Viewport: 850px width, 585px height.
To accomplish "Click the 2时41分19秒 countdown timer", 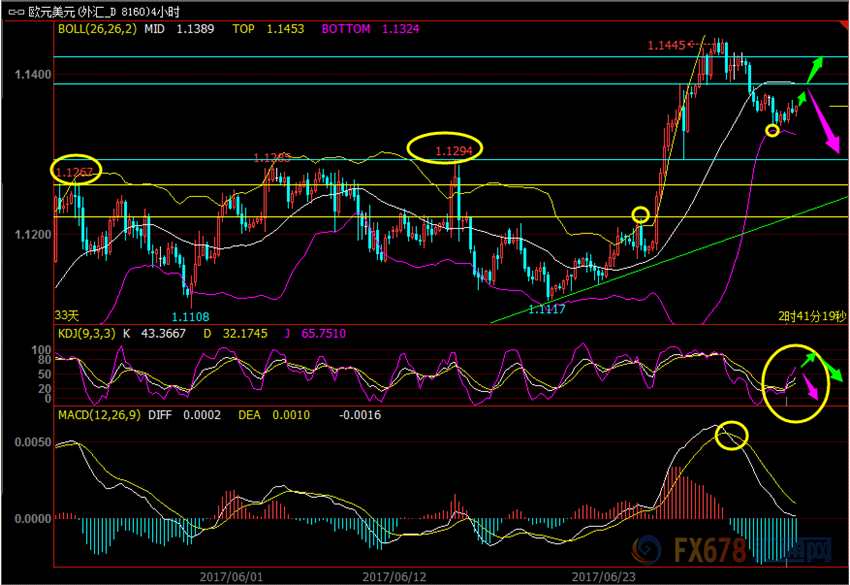I will [812, 317].
